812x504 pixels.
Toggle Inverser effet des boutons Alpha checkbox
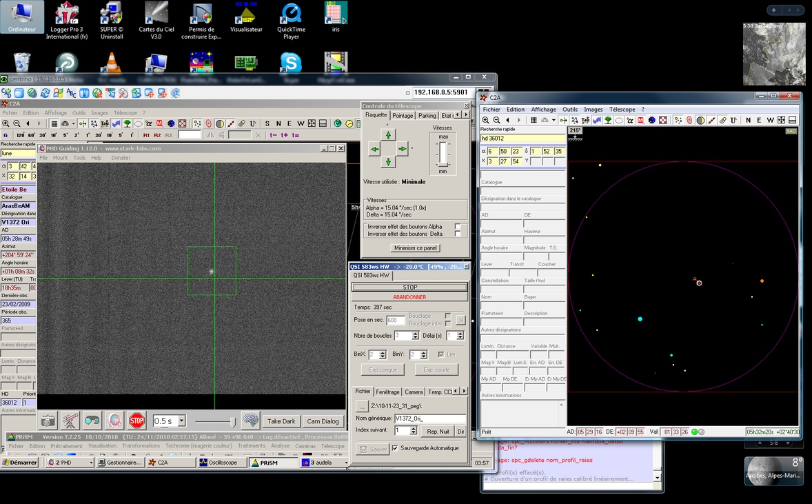click(x=457, y=226)
